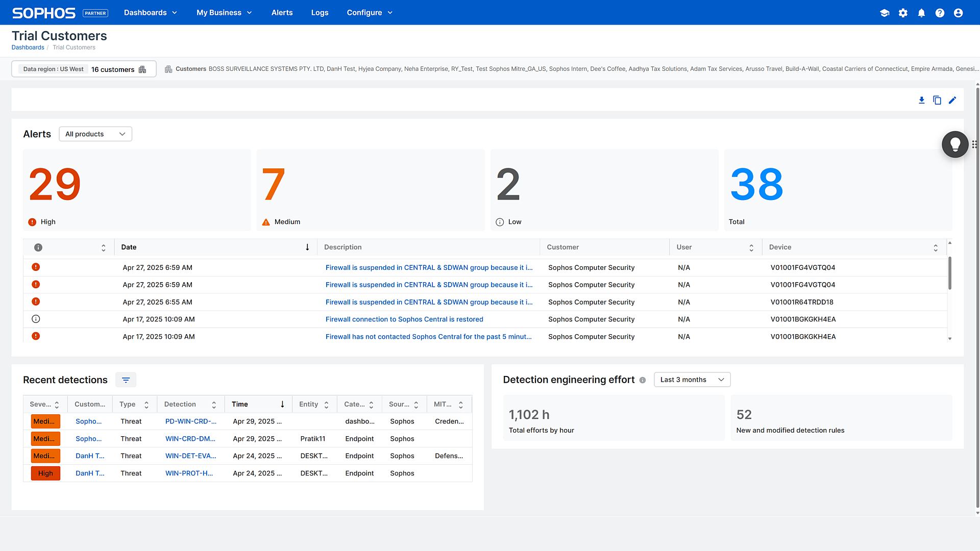Image resolution: width=980 pixels, height=551 pixels.
Task: Open the Alerts menu item
Action: point(282,12)
